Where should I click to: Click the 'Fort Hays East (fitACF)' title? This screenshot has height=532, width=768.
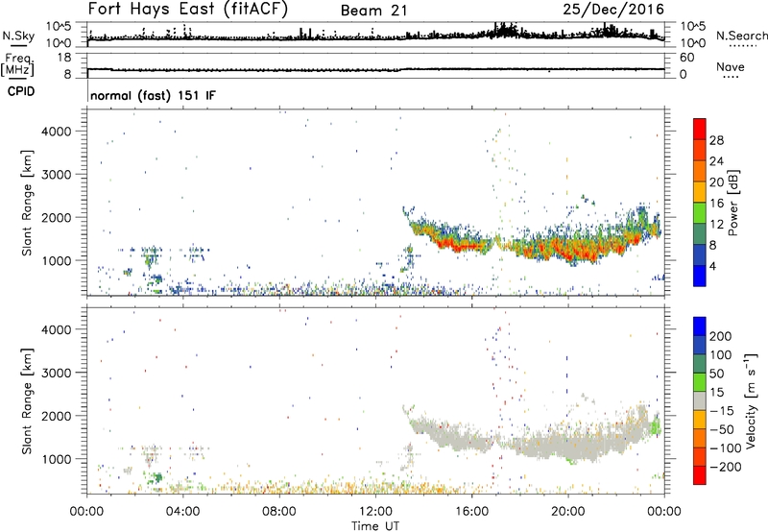187,9
